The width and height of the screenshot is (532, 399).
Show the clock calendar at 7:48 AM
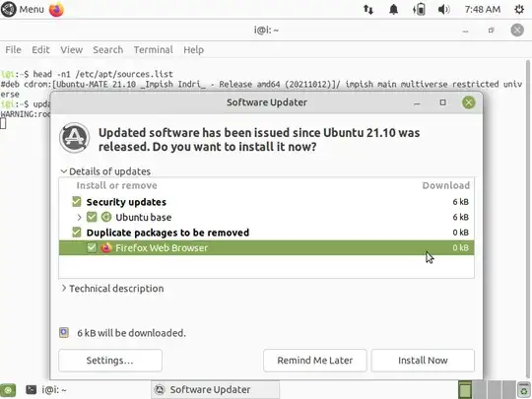483,10
